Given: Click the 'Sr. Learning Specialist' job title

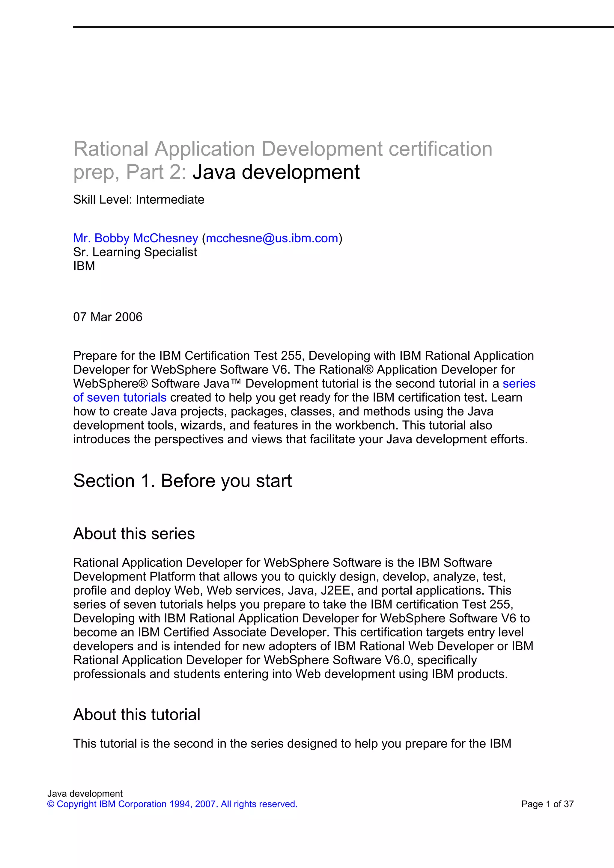Looking at the screenshot, I should pyautogui.click(x=135, y=252).
